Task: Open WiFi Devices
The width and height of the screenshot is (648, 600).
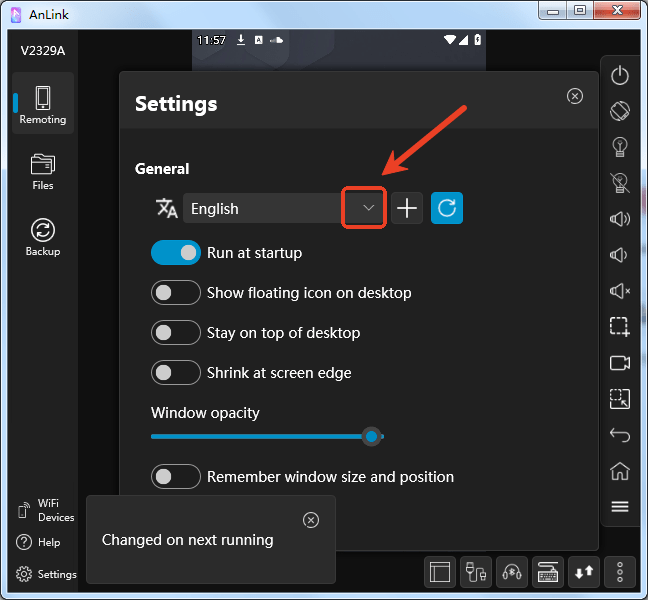Action: tap(45, 510)
